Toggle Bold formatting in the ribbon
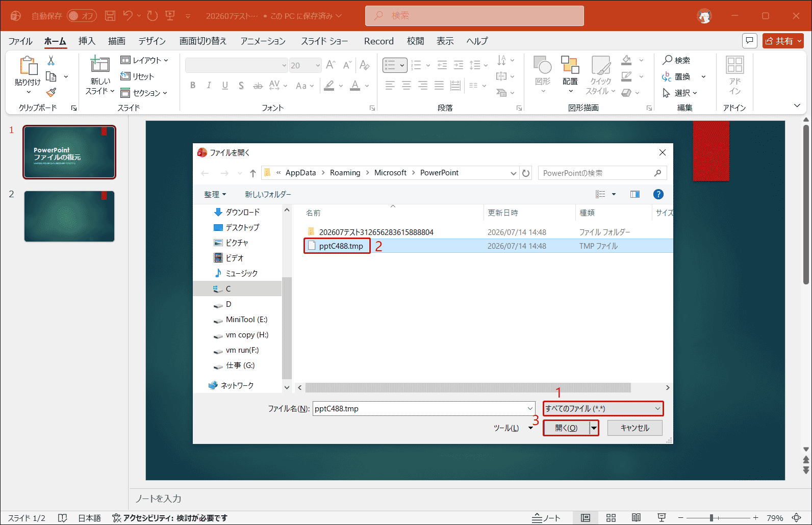 coord(193,85)
